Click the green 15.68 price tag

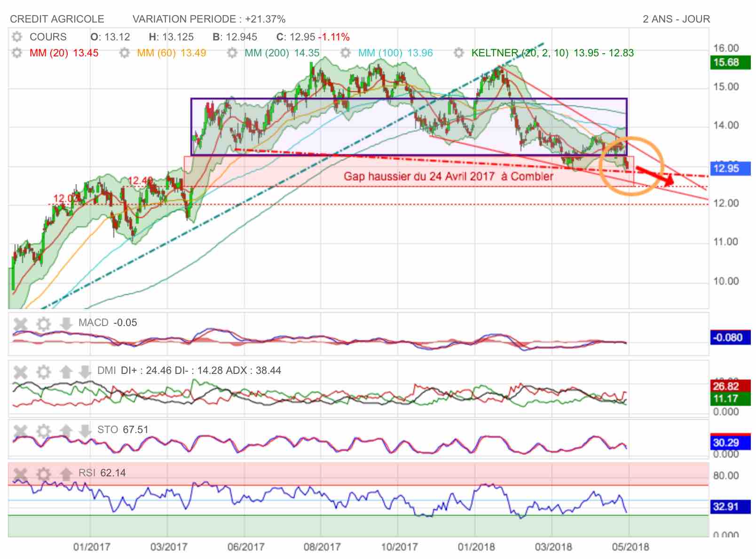coord(729,62)
